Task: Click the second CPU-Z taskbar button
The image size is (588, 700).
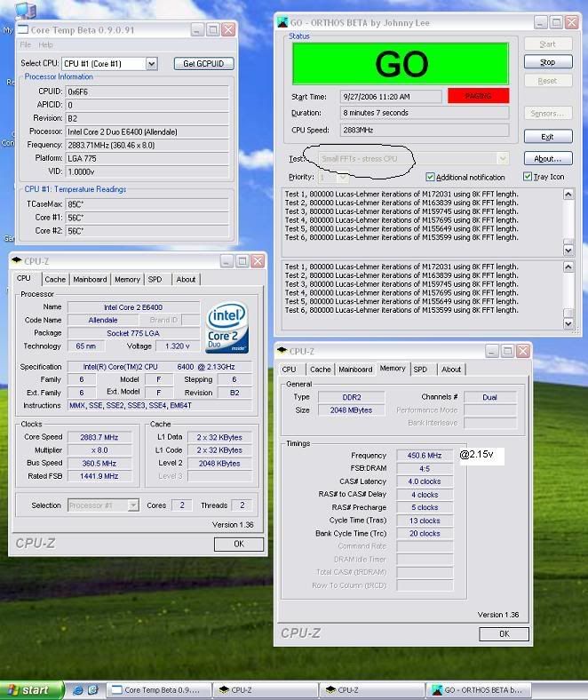Action: (372, 690)
